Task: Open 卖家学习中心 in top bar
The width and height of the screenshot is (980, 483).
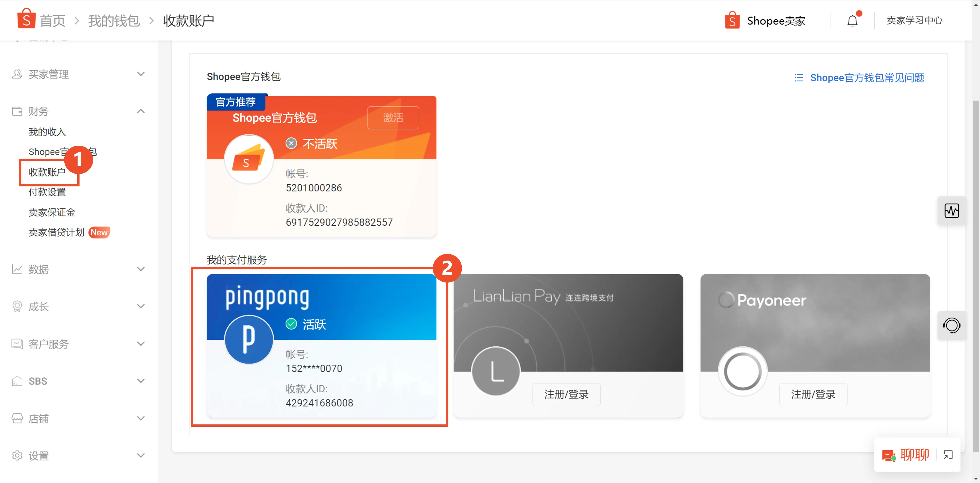Action: (x=915, y=20)
